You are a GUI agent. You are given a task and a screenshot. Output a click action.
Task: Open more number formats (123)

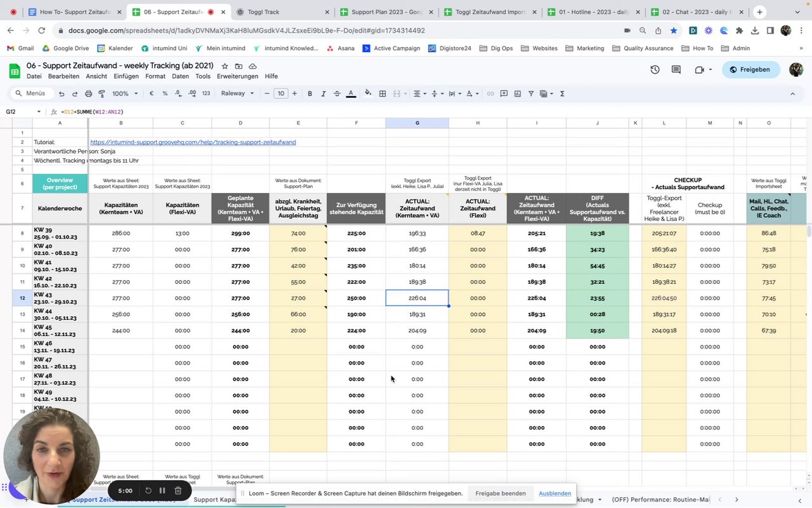point(206,93)
